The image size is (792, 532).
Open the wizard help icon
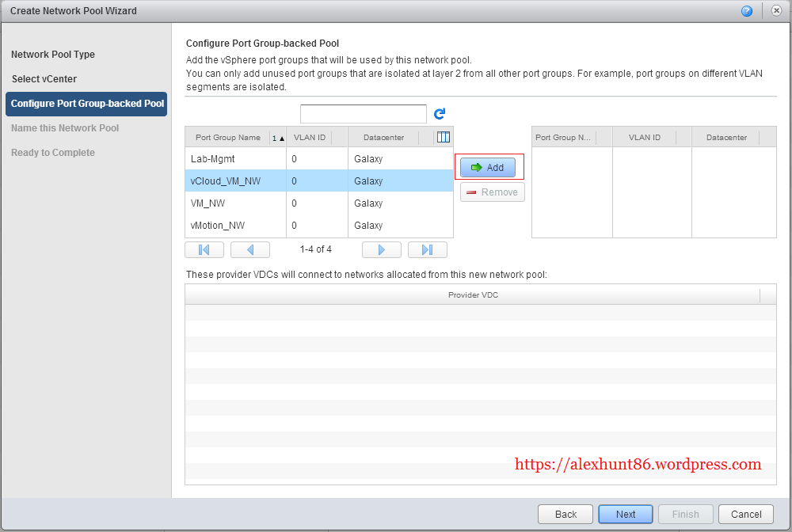(x=747, y=11)
